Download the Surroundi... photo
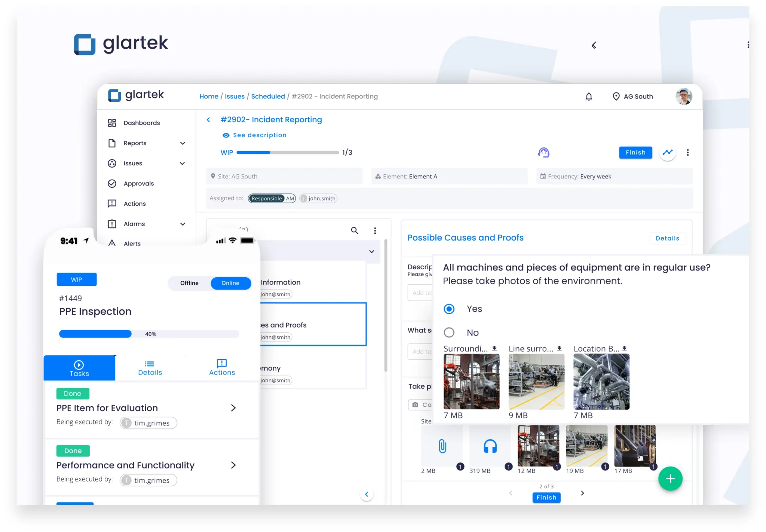This screenshot has width=766, height=532. pos(494,349)
